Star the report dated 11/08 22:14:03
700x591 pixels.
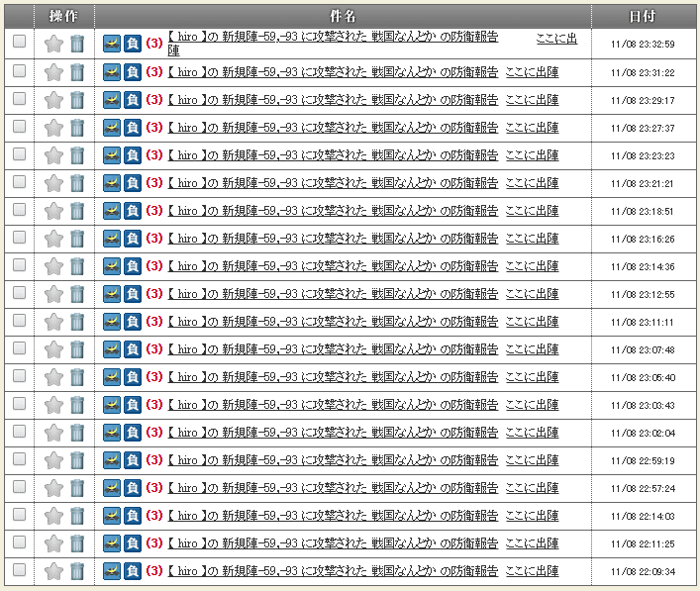[x=54, y=515]
